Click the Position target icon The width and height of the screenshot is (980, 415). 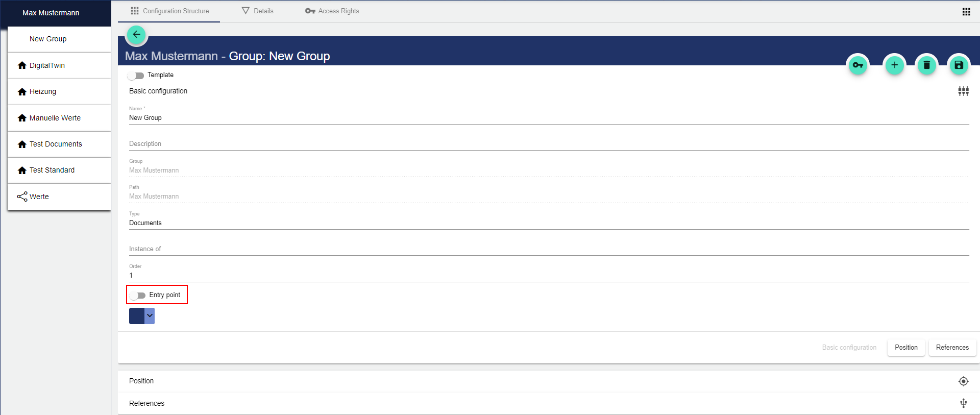pos(963,381)
